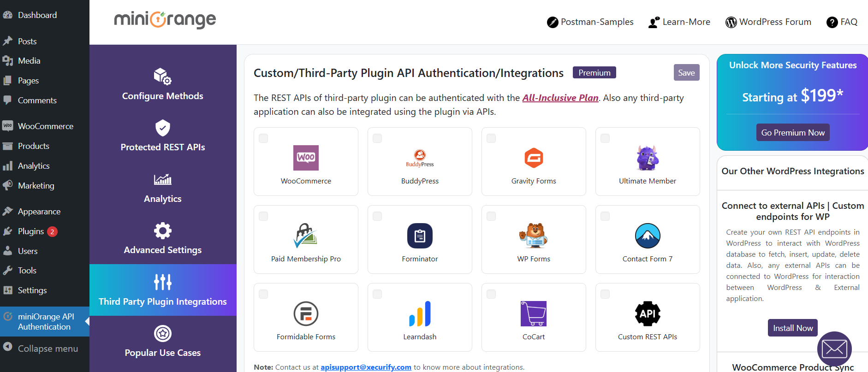Click the Paid Membership Pro icon

(305, 236)
